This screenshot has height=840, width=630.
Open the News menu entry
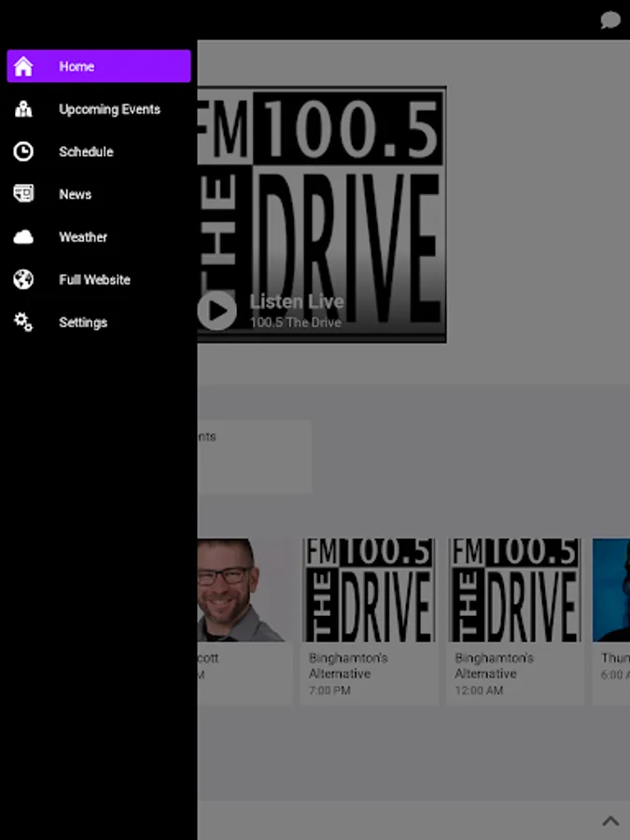(99, 194)
